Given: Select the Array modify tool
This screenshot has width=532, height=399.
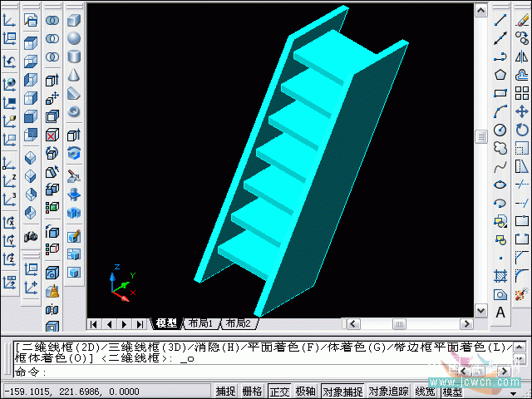Looking at the screenshot, I should pyautogui.click(x=522, y=93).
